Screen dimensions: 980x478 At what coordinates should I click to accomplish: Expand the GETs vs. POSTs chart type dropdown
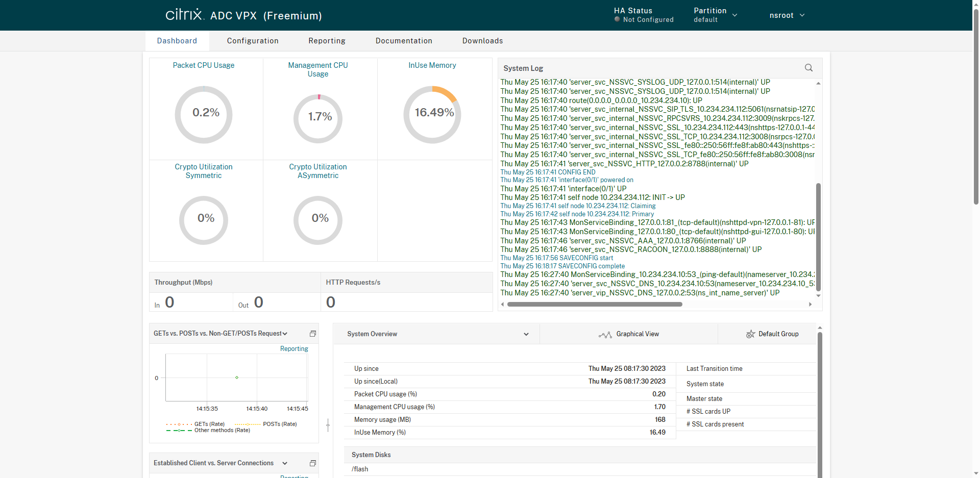285,334
